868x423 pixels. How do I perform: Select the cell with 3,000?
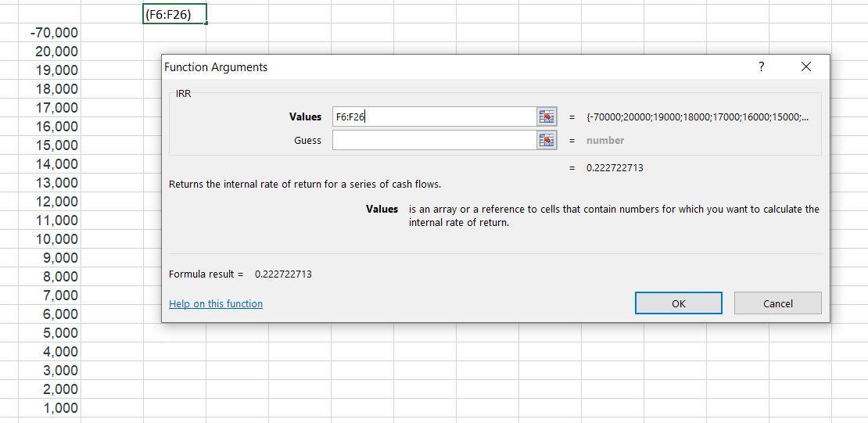49,371
